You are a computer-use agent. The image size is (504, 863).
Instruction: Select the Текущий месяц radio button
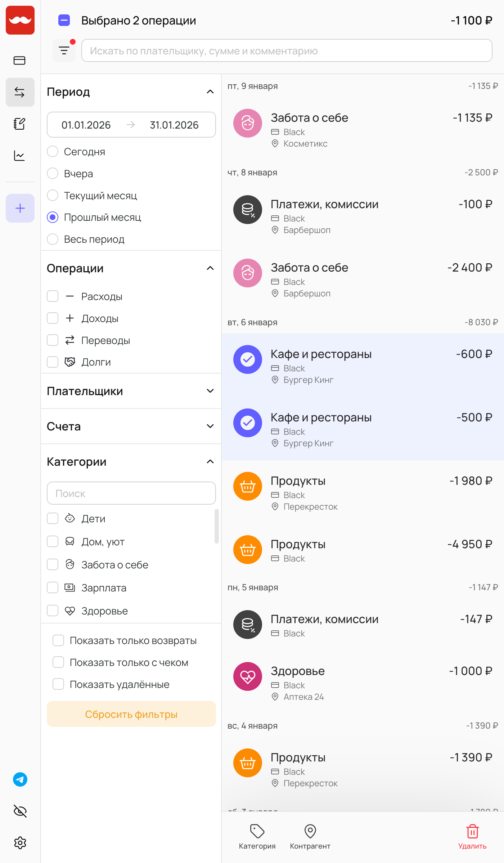53,196
